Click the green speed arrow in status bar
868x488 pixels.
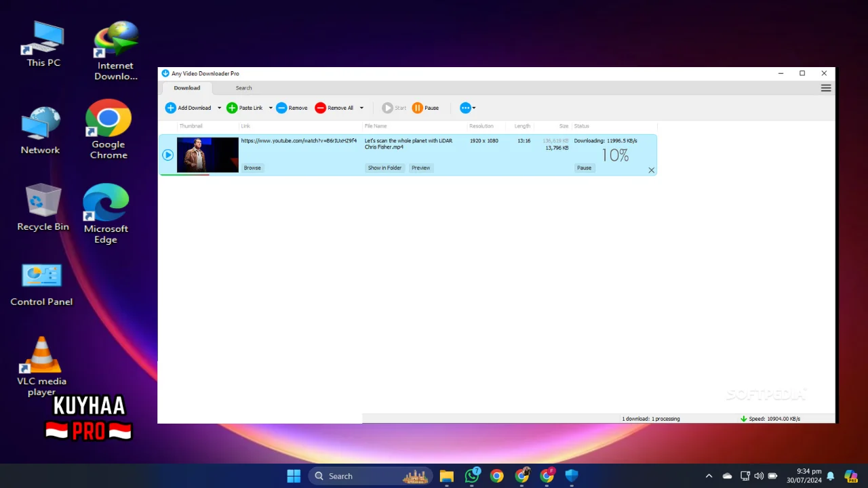744,419
